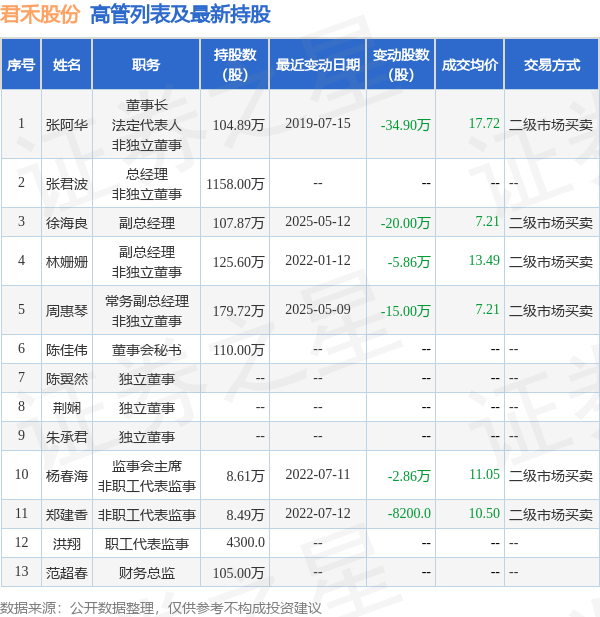
Task: Click the position 监事会主席
Action: tap(146, 466)
